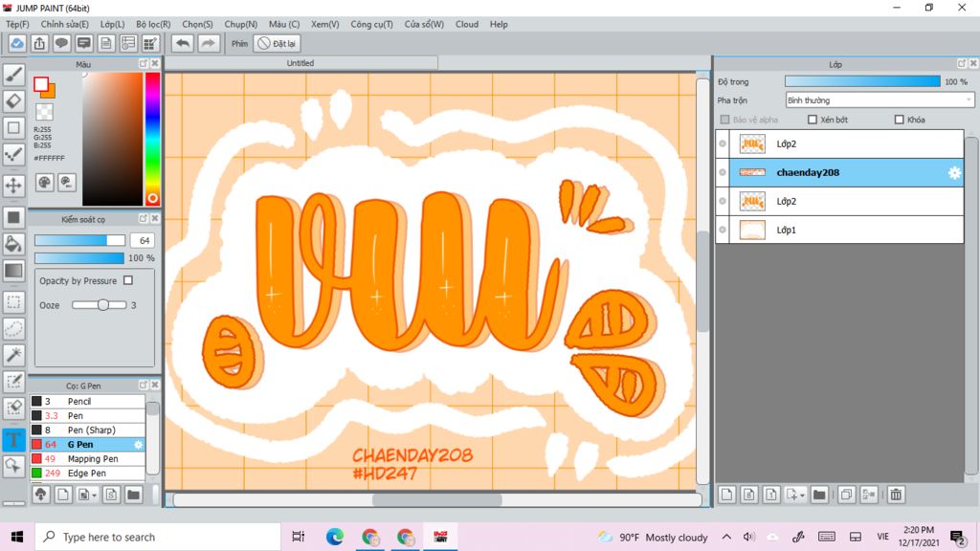This screenshot has height=551, width=980.
Task: Click the speech bubble icon in toolbar
Action: point(61,43)
